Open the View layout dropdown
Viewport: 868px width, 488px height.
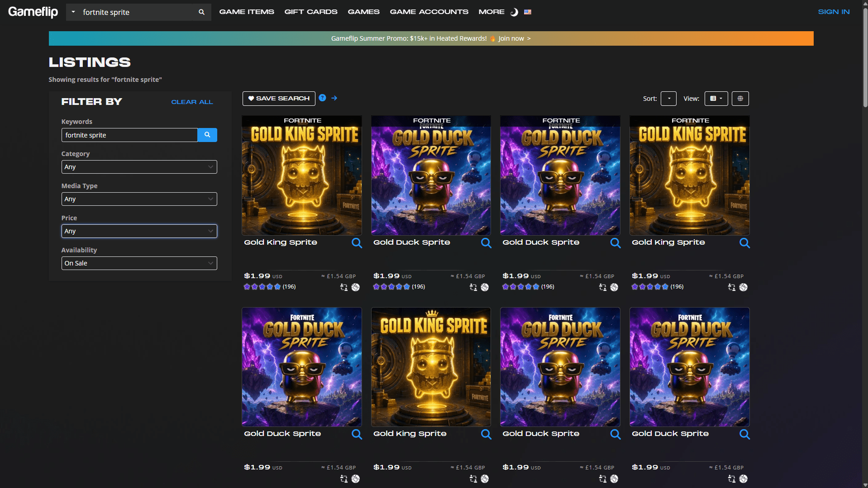(x=716, y=99)
